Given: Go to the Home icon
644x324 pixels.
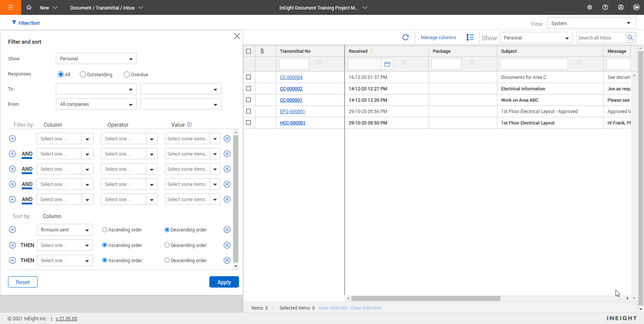Looking at the screenshot, I should pos(29,8).
